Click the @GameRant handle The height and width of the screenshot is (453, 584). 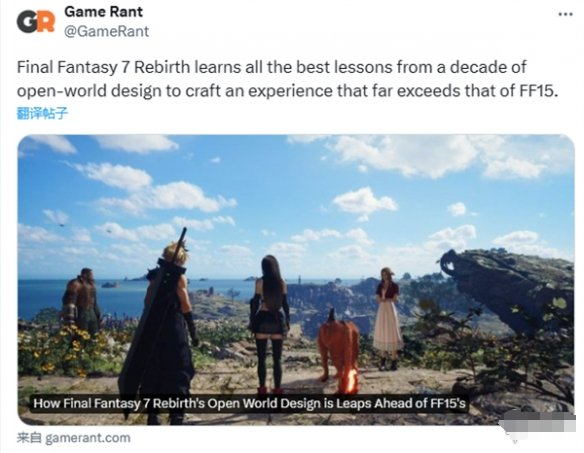[107, 31]
